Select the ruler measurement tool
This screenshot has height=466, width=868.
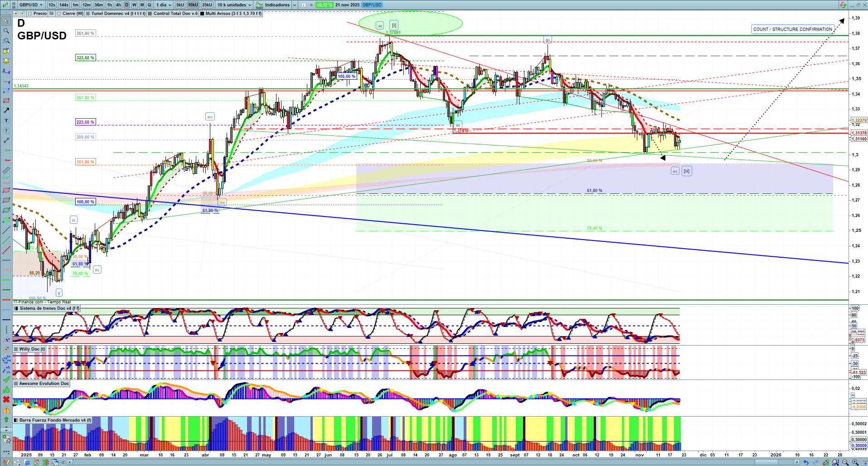pos(6,171)
